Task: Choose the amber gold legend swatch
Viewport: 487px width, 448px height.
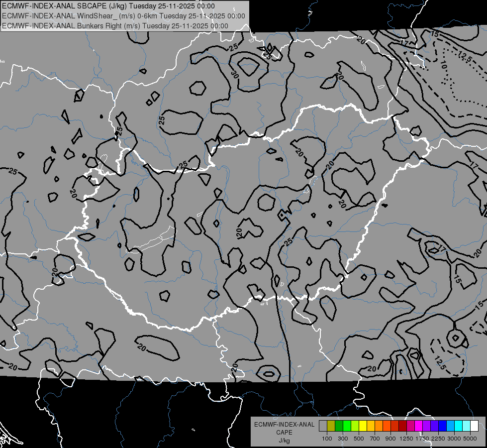Action: click(x=371, y=426)
